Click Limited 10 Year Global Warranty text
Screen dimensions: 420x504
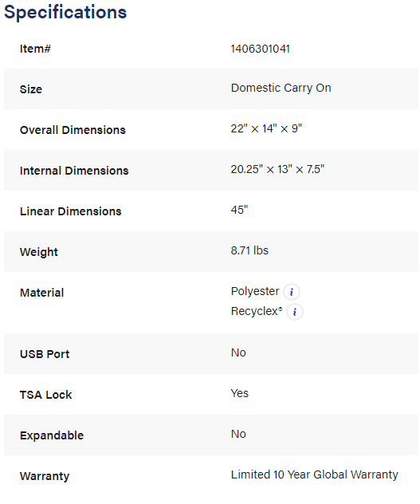[x=314, y=474]
